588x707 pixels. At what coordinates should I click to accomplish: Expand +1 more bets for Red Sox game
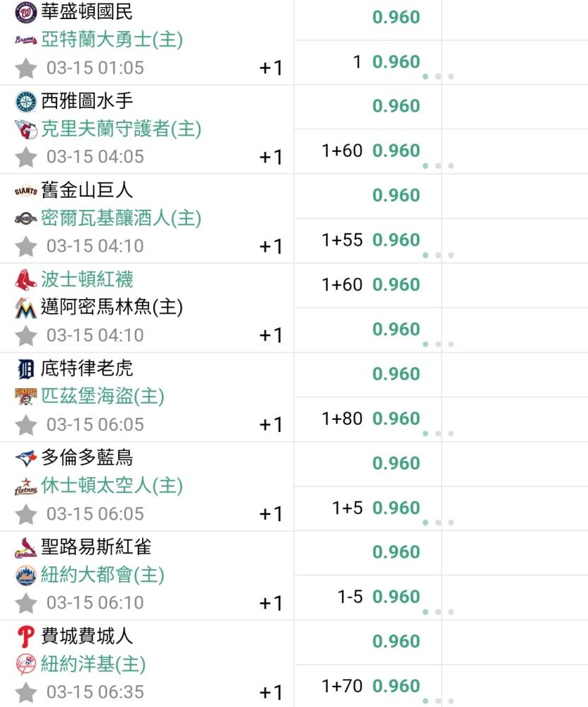point(271,335)
